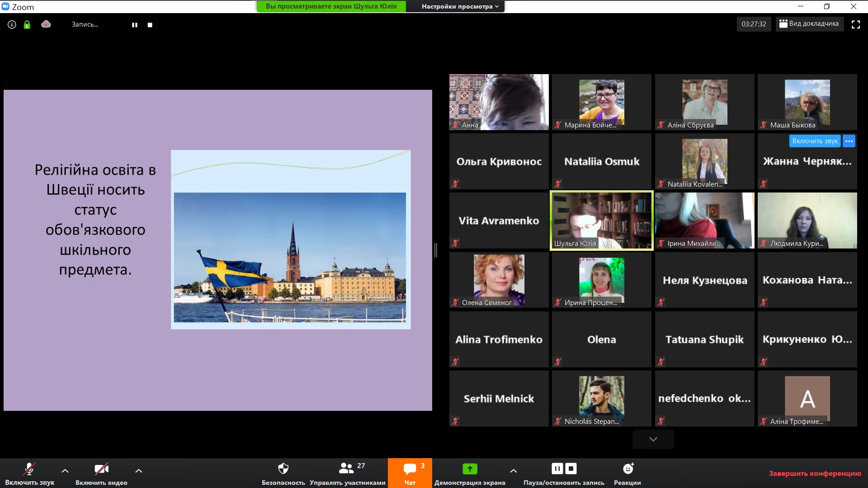Image resolution: width=868 pixels, height=488 pixels.
Task: Click the green encryption lock icon
Action: click(27, 24)
